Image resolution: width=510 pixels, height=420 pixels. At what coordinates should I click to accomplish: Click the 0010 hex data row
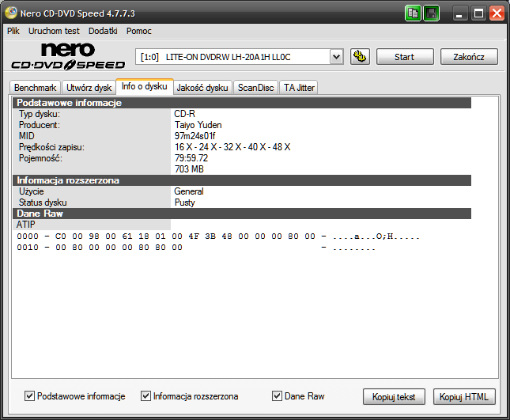(196, 248)
